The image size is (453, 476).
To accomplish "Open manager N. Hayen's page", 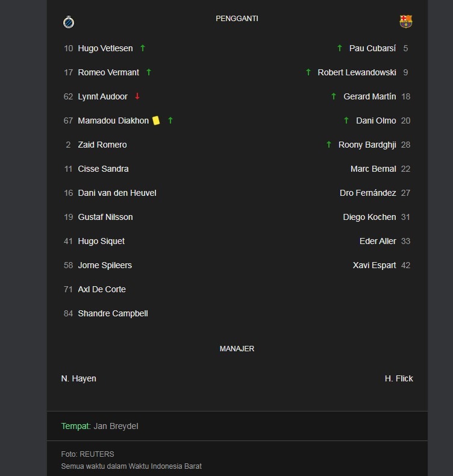I will (x=79, y=378).
